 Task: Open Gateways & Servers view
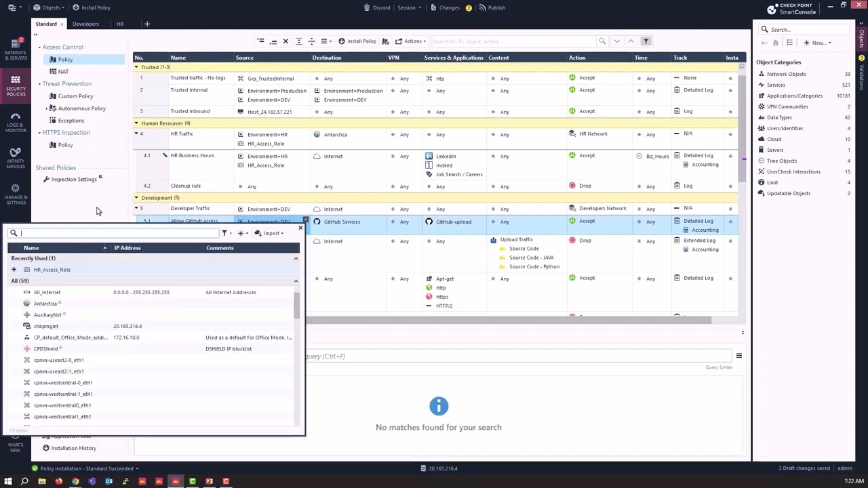(16, 49)
